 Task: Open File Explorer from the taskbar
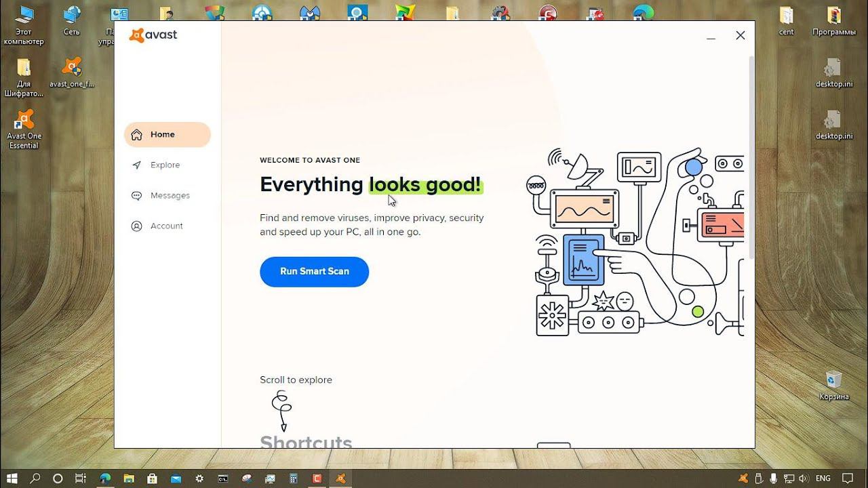129,479
